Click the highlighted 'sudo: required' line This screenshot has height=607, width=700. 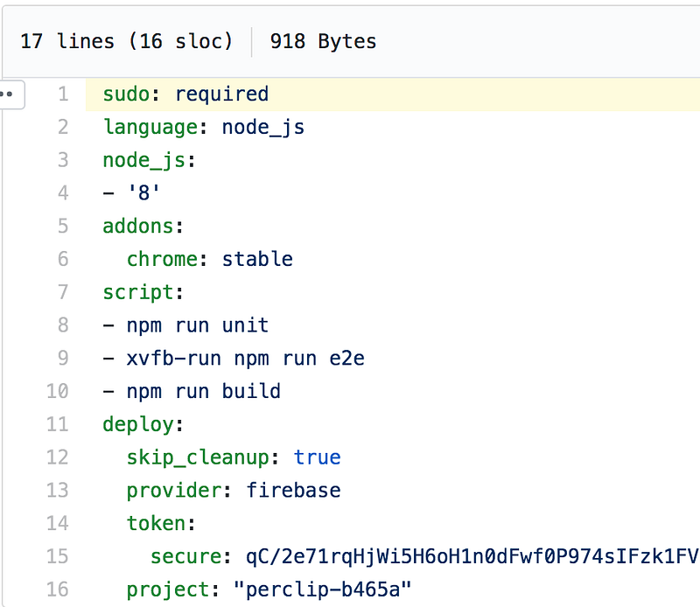click(185, 94)
